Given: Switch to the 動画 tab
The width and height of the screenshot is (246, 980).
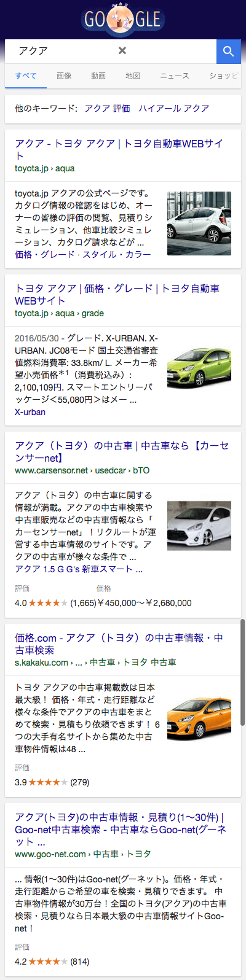Looking at the screenshot, I should point(98,76).
